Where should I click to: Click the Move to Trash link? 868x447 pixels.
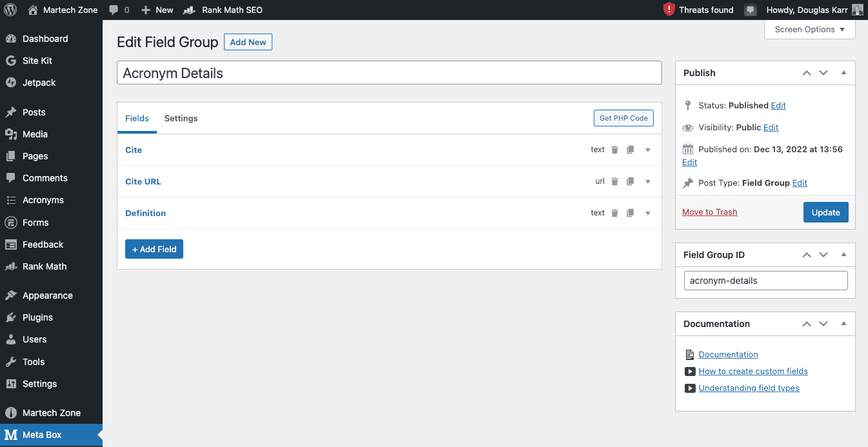coord(709,212)
